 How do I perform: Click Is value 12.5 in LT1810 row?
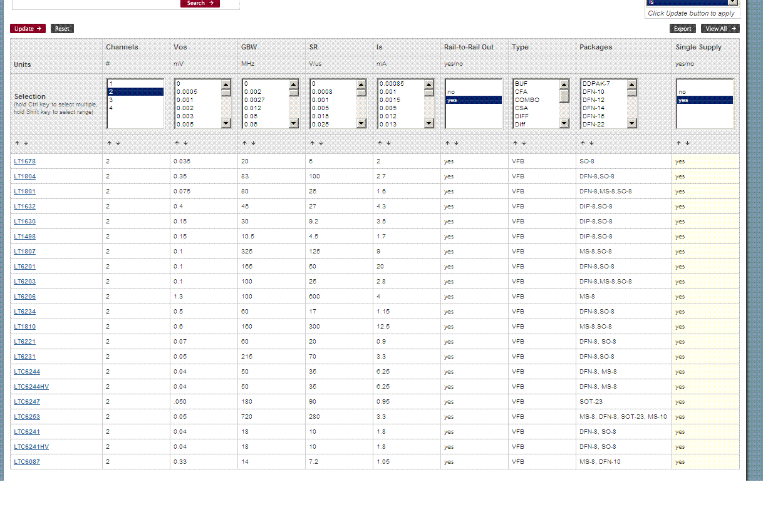coord(383,327)
